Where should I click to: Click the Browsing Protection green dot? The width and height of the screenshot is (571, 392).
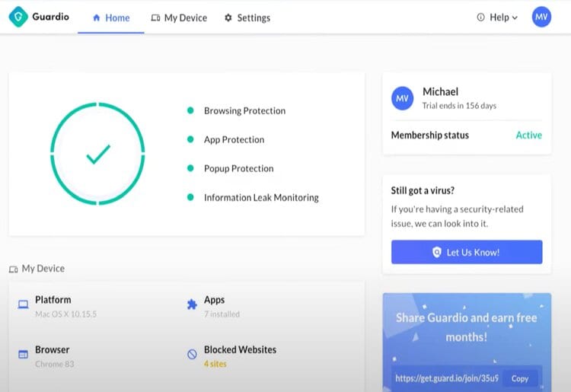pyautogui.click(x=190, y=110)
